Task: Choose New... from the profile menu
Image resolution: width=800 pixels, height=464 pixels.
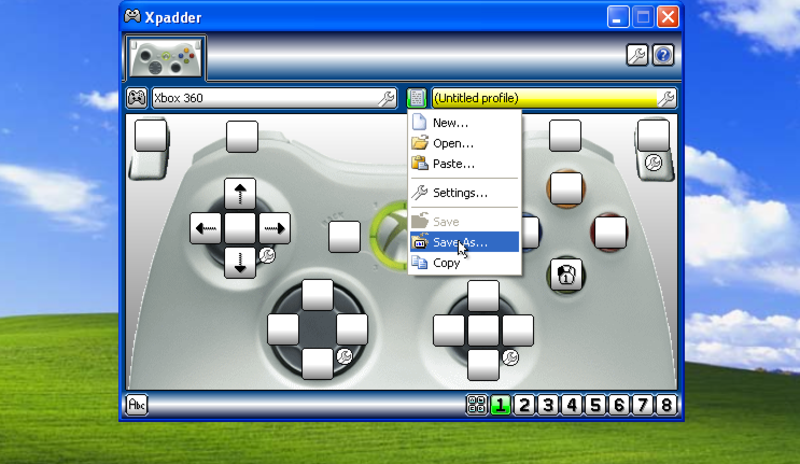Action: pos(464,123)
